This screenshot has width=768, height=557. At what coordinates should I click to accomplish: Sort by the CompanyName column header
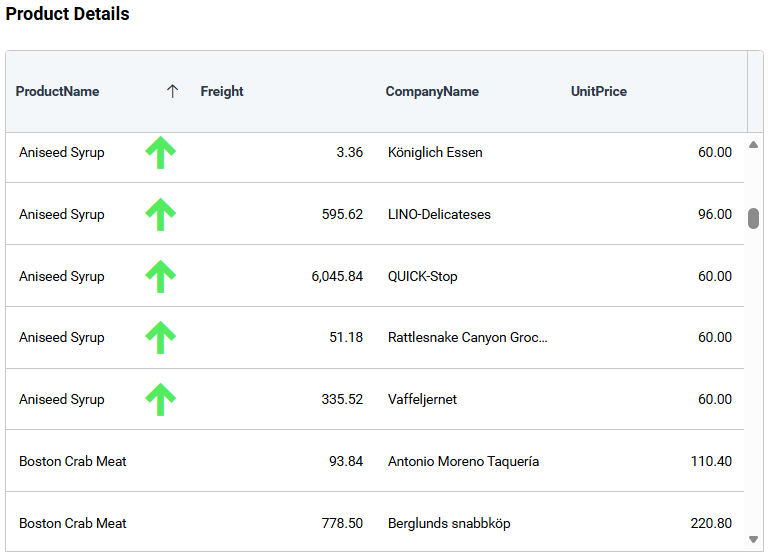tap(432, 91)
